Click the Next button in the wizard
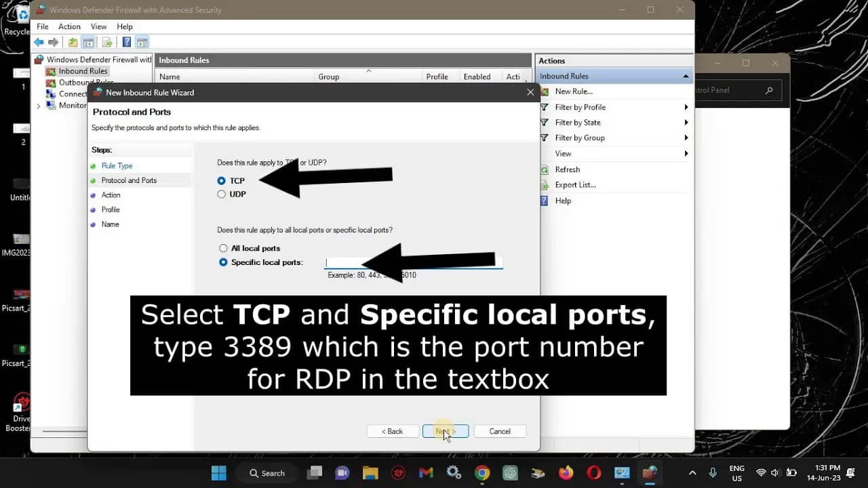The image size is (868, 488). point(446,431)
